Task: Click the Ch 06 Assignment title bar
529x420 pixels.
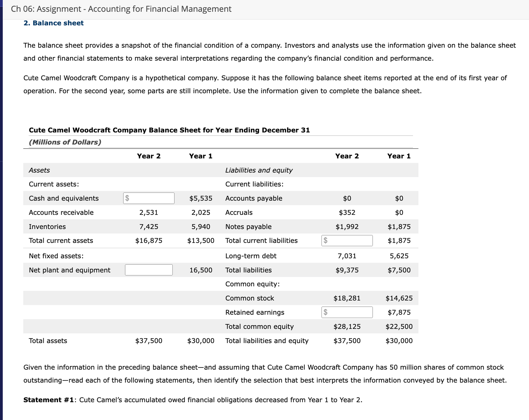Action: (x=121, y=9)
